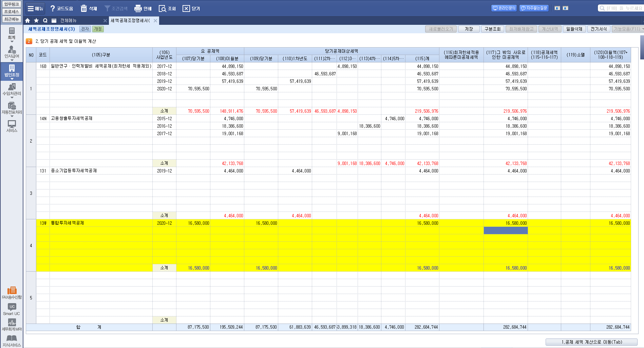
Task: Focus the F10 search field
Action: pyautogui.click(x=621, y=8)
